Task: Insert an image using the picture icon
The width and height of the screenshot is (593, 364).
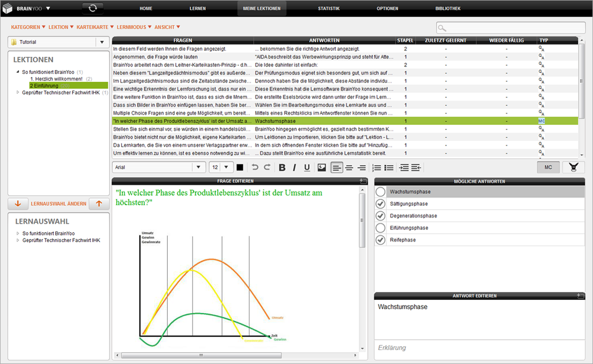Action: [322, 167]
